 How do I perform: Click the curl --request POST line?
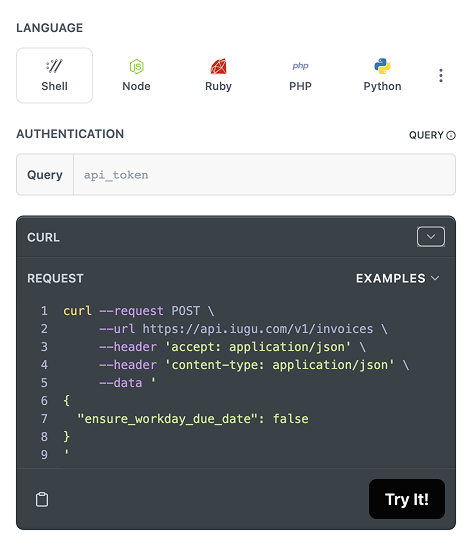139,311
